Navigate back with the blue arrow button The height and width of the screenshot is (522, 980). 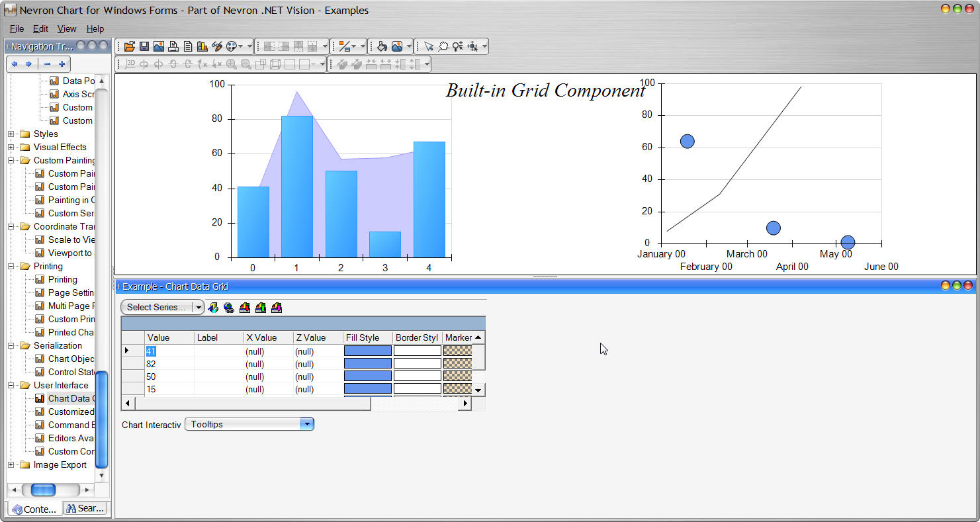pyautogui.click(x=14, y=64)
